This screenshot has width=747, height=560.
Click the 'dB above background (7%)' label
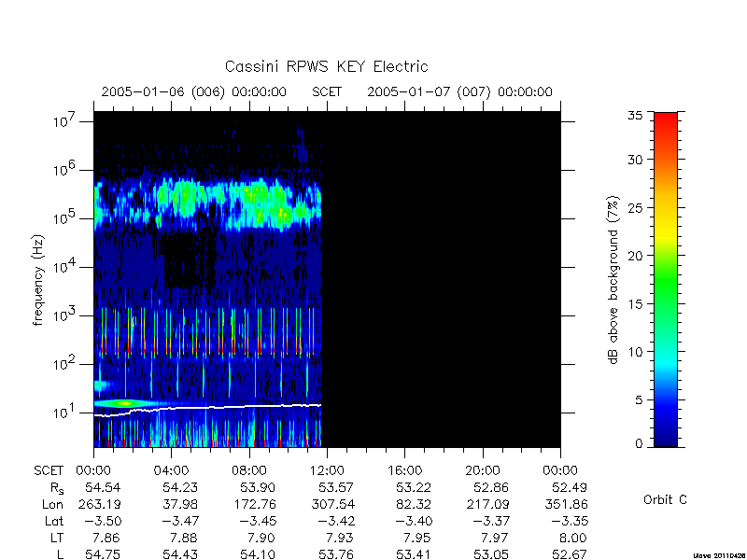[613, 280]
